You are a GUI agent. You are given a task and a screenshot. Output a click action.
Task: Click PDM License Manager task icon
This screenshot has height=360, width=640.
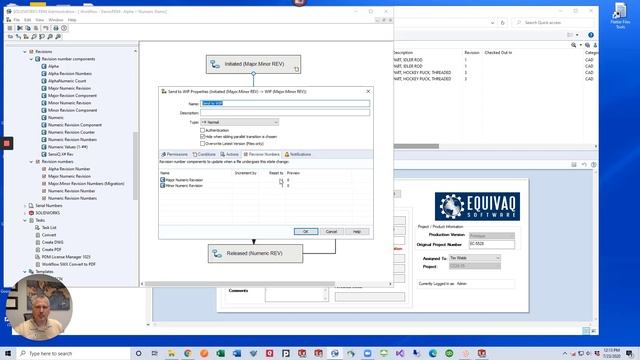click(38, 257)
